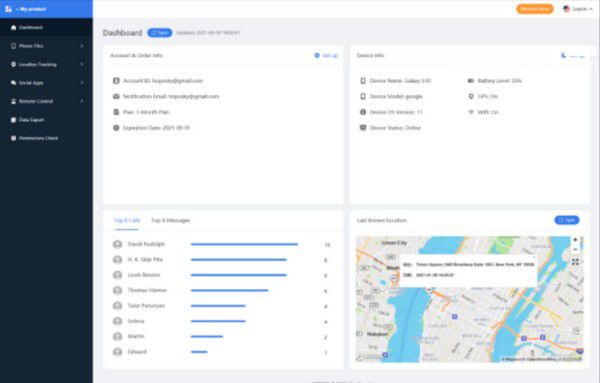Click Edward's call count bar
The height and width of the screenshot is (383, 600).
click(x=199, y=352)
